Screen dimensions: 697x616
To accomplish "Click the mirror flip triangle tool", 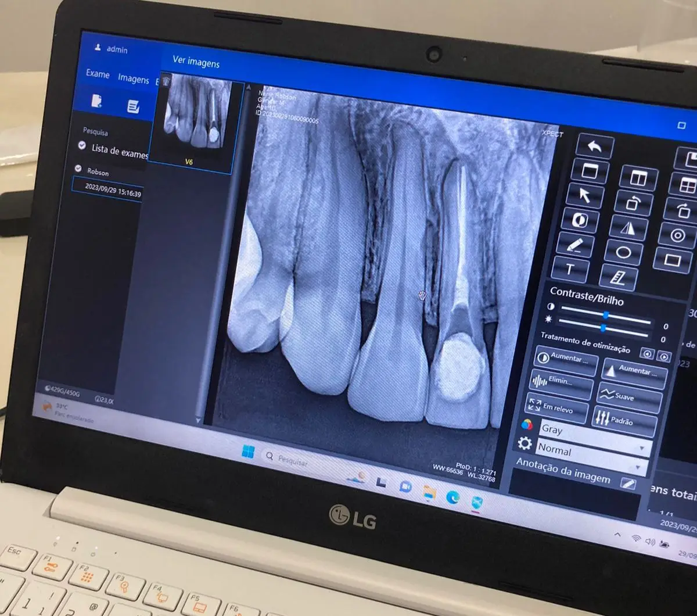I will pos(628,228).
